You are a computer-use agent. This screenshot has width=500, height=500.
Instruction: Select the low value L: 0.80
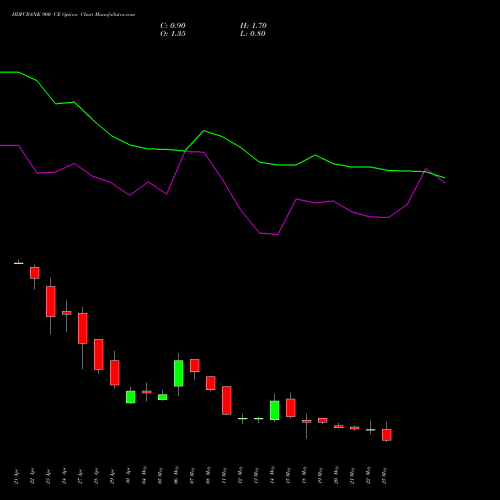(x=253, y=34)
